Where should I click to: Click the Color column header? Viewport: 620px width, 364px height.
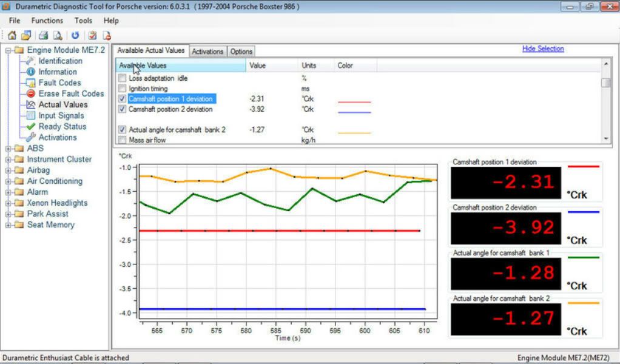(x=355, y=66)
